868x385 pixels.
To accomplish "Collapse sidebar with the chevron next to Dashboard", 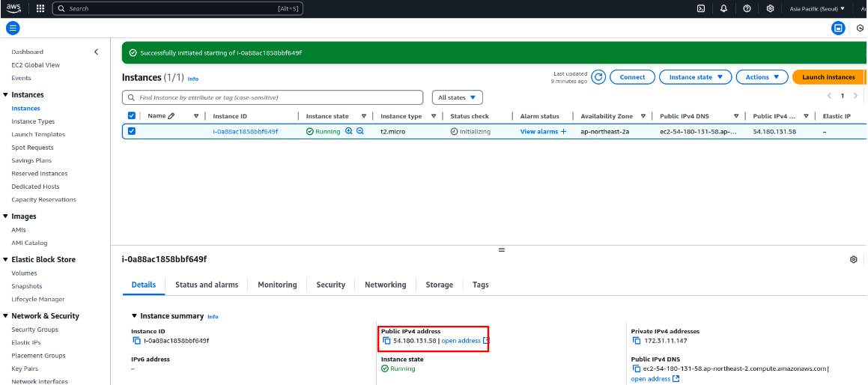I will click(x=96, y=52).
